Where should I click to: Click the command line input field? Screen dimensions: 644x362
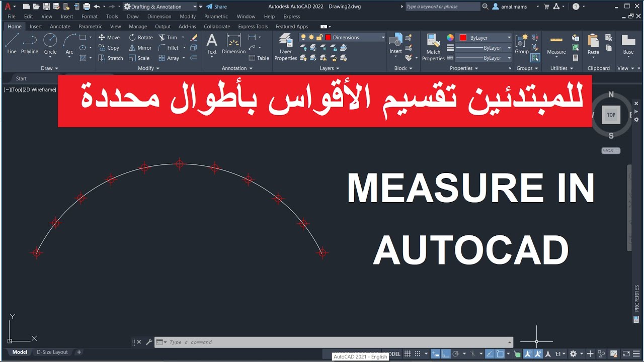tap(334, 342)
